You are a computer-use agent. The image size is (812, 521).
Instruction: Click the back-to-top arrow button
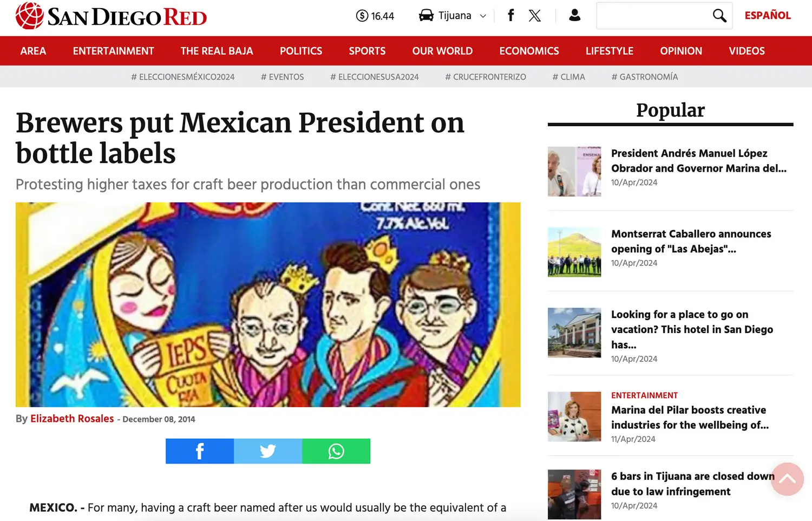point(787,479)
